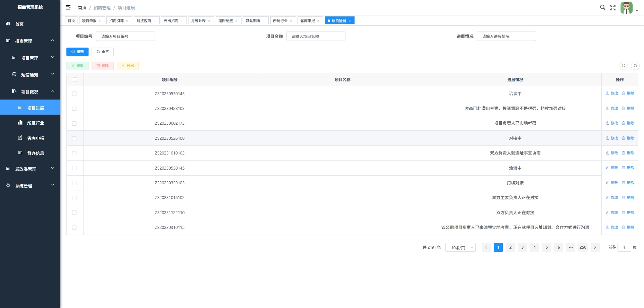Image resolution: width=644 pixels, height=308 pixels.
Task: Open 所属行业 in the sidebar
Action: tap(35, 123)
